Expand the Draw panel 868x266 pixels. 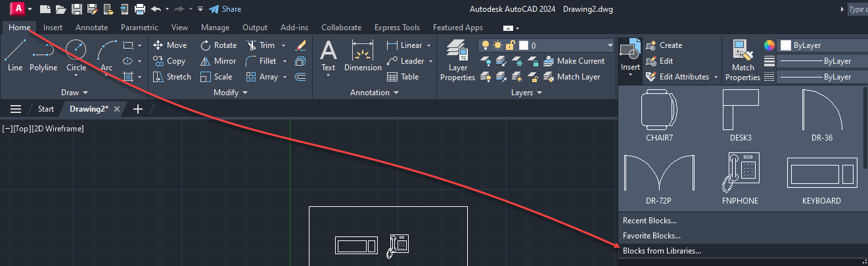[75, 93]
